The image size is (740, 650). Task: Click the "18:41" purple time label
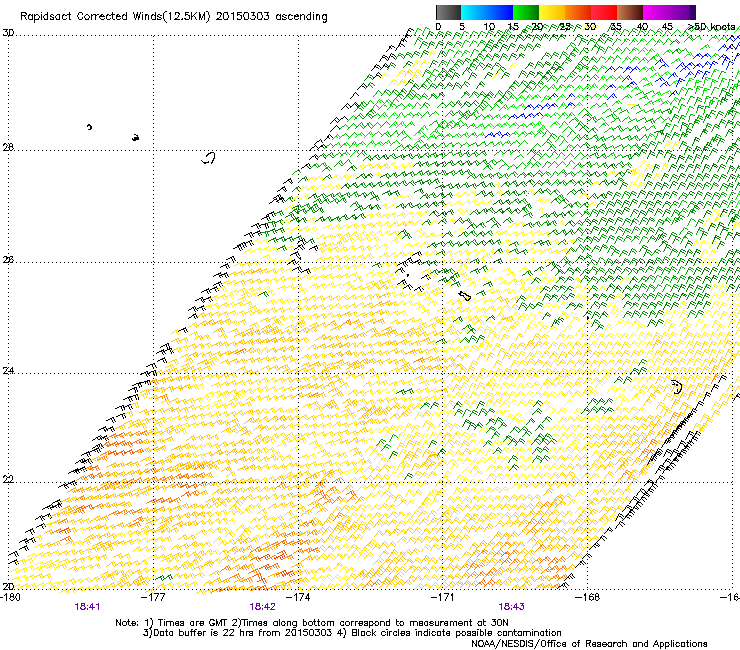[87, 607]
